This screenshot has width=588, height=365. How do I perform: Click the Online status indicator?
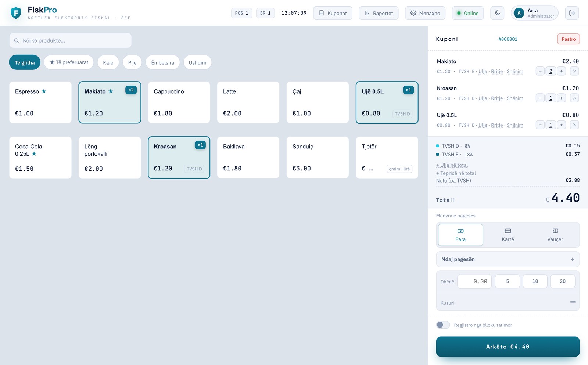[468, 13]
